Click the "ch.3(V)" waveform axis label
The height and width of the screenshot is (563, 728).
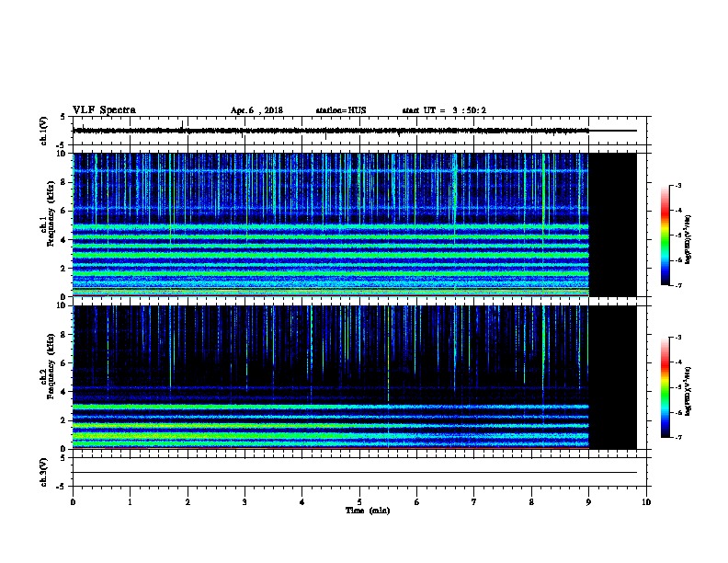point(43,472)
